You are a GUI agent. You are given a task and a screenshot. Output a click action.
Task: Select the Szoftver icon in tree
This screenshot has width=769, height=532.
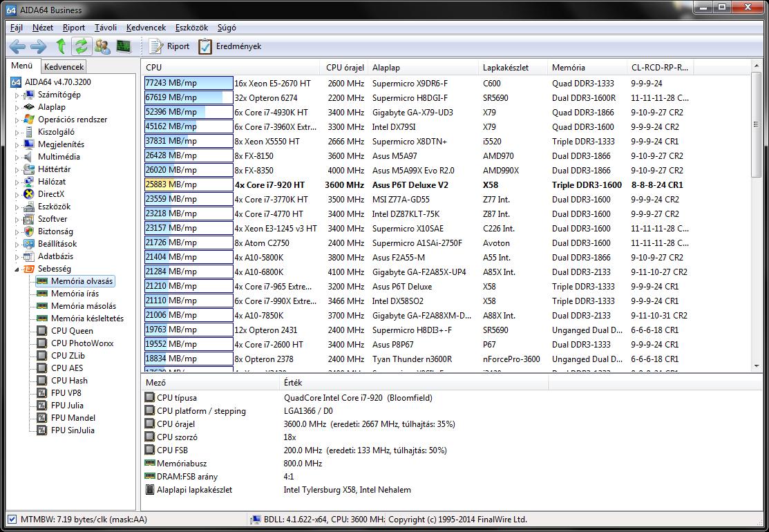click(x=30, y=219)
